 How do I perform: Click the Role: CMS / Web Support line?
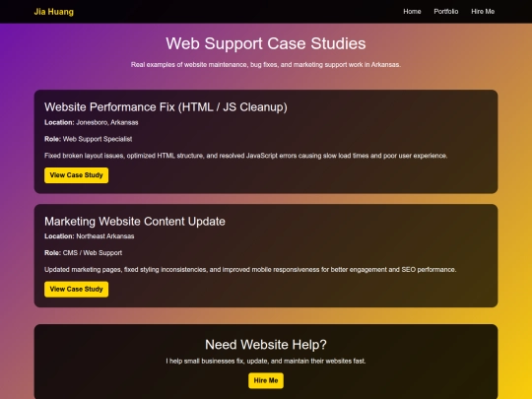click(x=83, y=253)
